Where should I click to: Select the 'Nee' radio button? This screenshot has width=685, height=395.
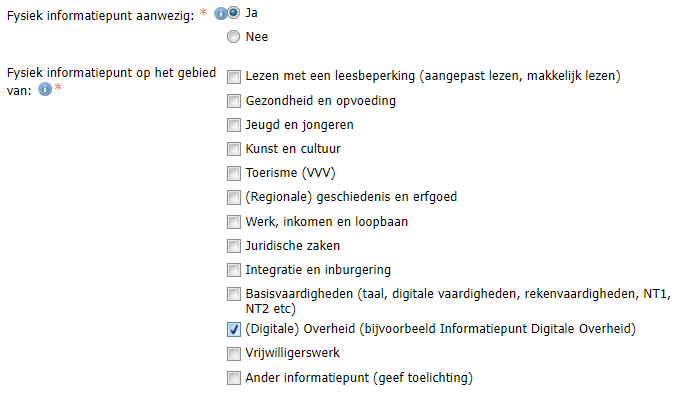(233, 37)
